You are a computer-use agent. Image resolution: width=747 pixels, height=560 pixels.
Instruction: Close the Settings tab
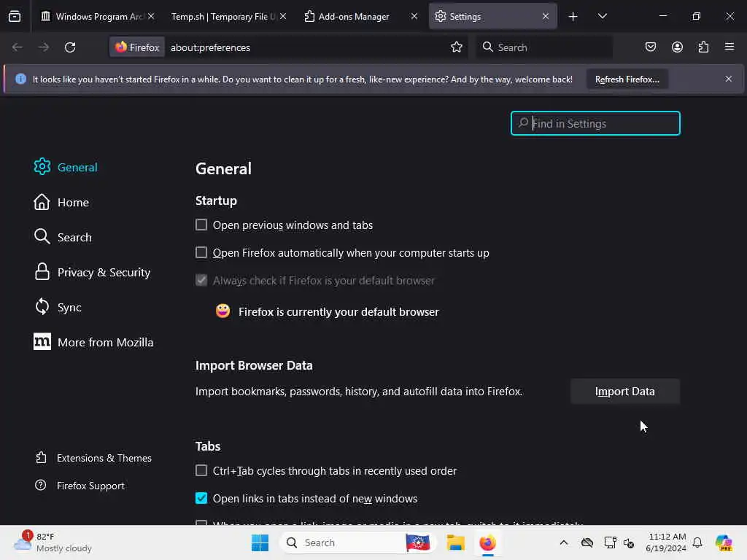(546, 16)
